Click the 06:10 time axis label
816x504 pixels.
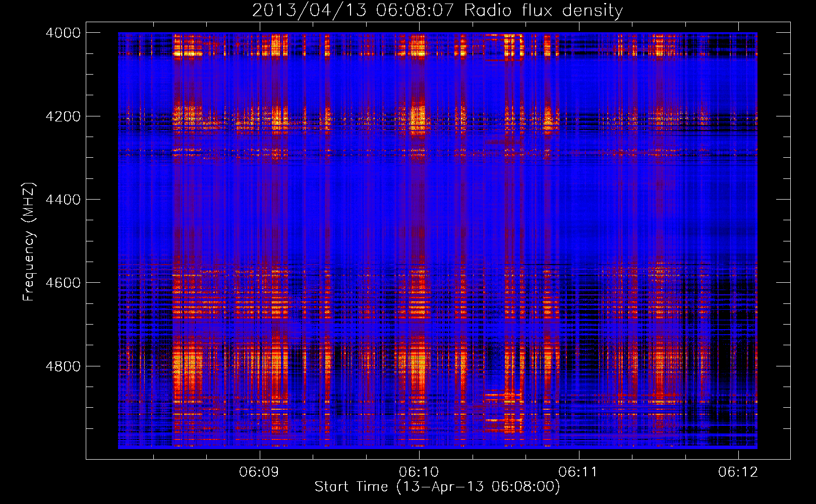(419, 472)
